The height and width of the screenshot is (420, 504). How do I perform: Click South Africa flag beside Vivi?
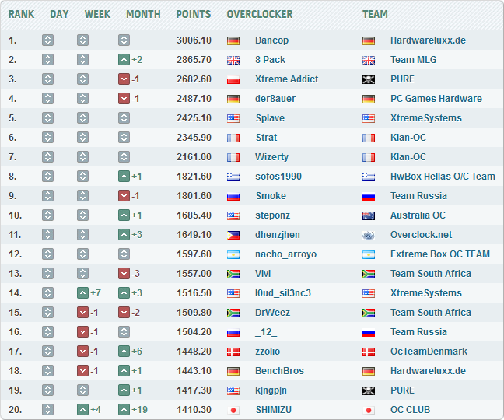click(233, 274)
